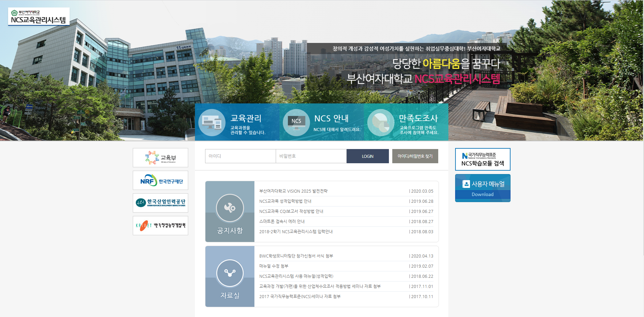Open NCS교과목 성적입력방법 안내 notice

pyautogui.click(x=285, y=201)
